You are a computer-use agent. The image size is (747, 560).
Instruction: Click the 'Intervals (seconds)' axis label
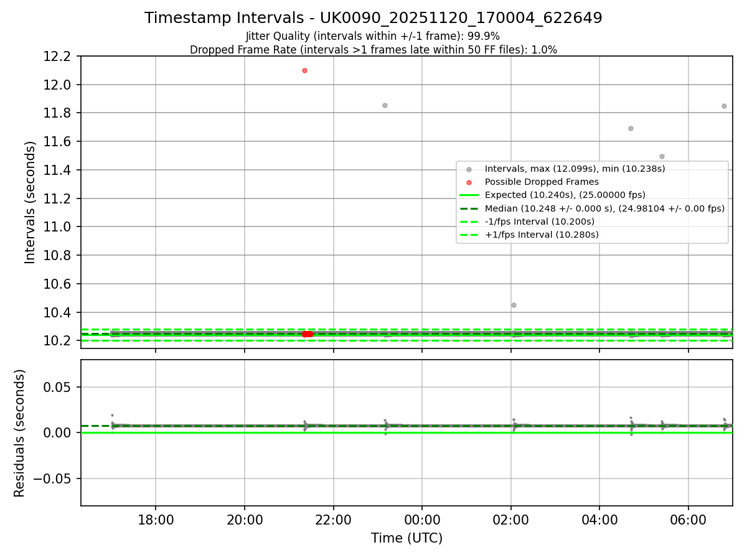click(31, 202)
